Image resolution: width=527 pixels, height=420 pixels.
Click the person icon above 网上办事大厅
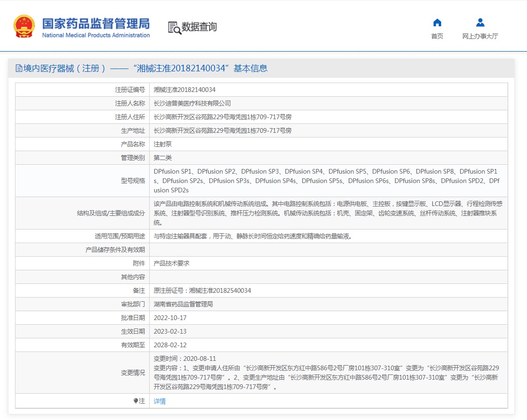point(480,23)
